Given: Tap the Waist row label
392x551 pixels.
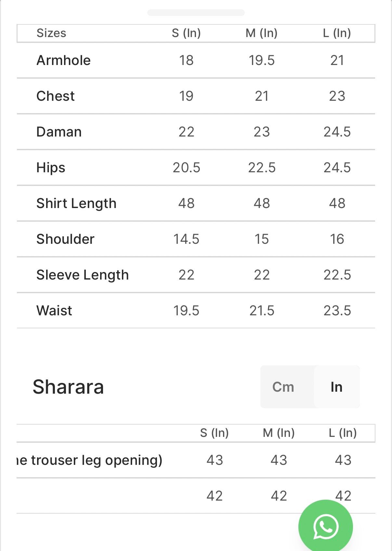Looking at the screenshot, I should 54,311.
